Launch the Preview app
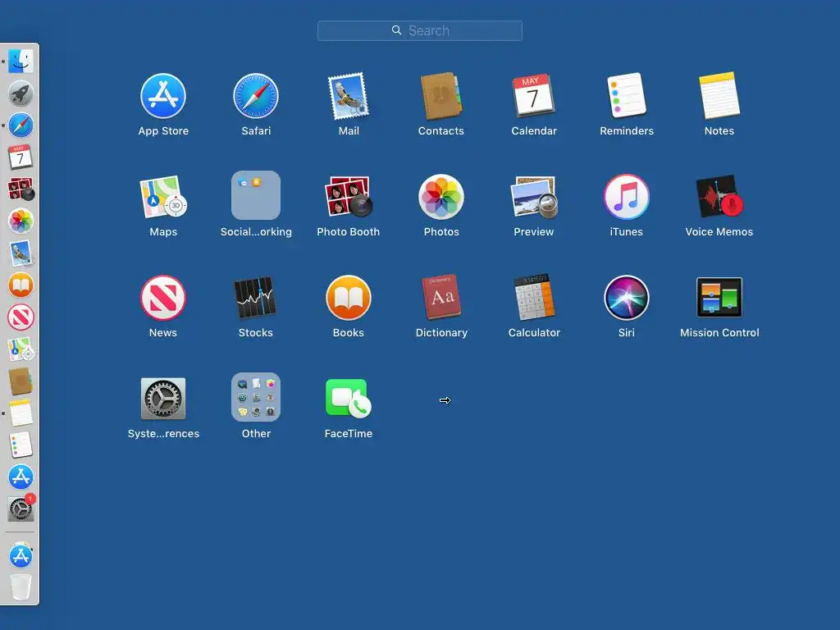Image resolution: width=840 pixels, height=630 pixels. (x=533, y=197)
